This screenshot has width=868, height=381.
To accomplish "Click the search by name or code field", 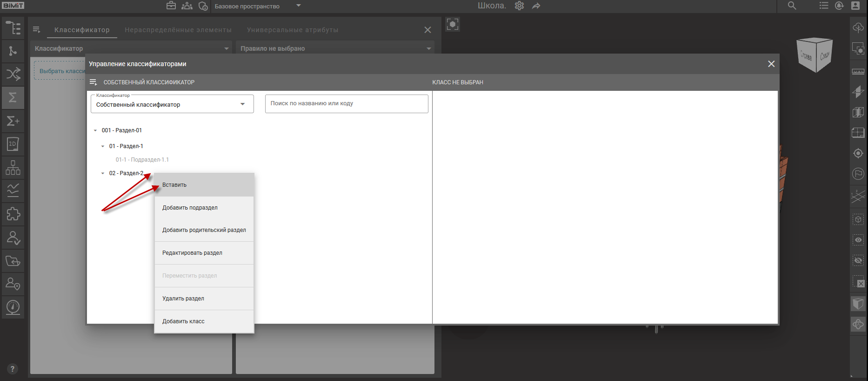I will (346, 104).
